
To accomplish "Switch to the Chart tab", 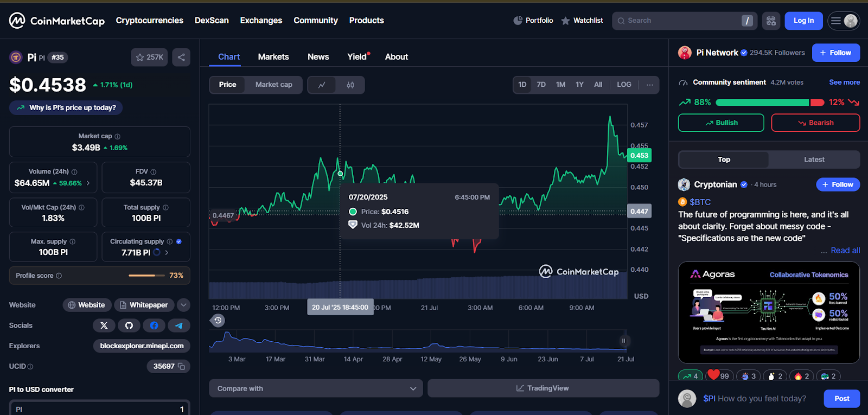I will point(229,57).
